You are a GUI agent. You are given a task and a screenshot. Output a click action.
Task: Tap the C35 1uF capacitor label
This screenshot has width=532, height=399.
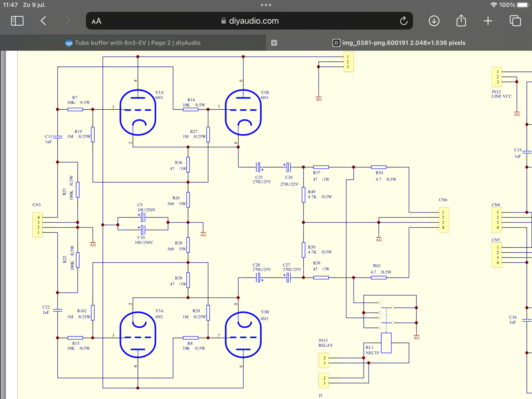517,153
